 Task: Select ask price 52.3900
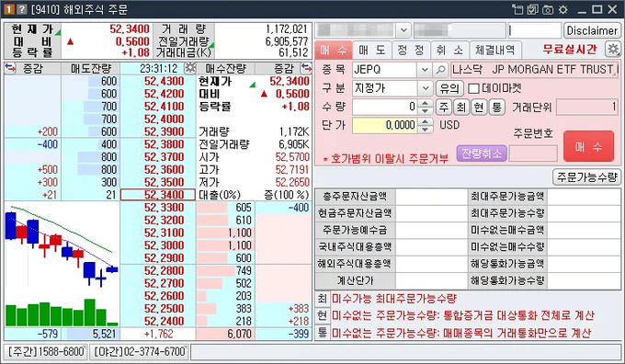coord(158,132)
